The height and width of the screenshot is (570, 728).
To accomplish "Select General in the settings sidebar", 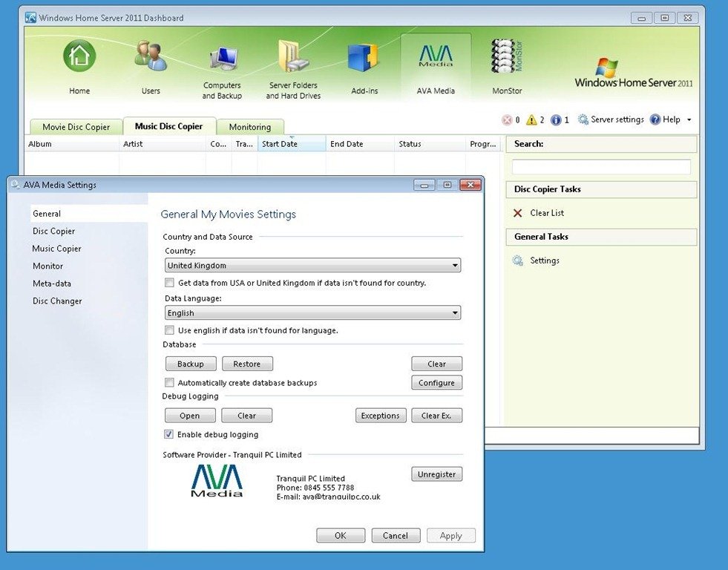I will click(x=89, y=214).
